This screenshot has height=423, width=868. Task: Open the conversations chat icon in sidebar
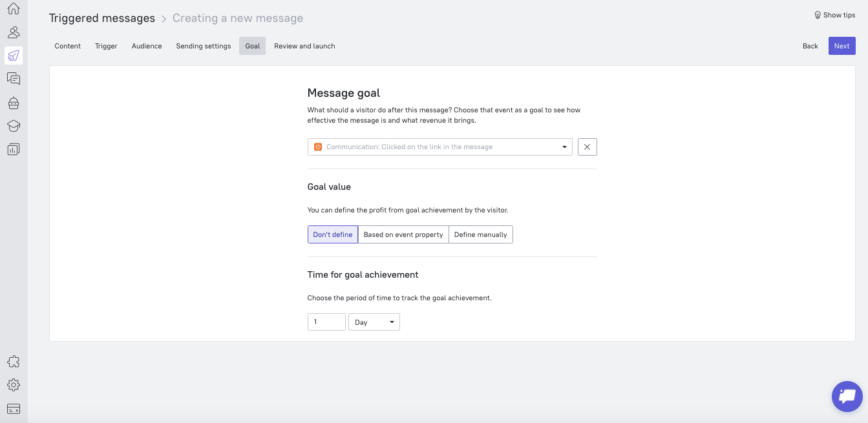tap(14, 79)
